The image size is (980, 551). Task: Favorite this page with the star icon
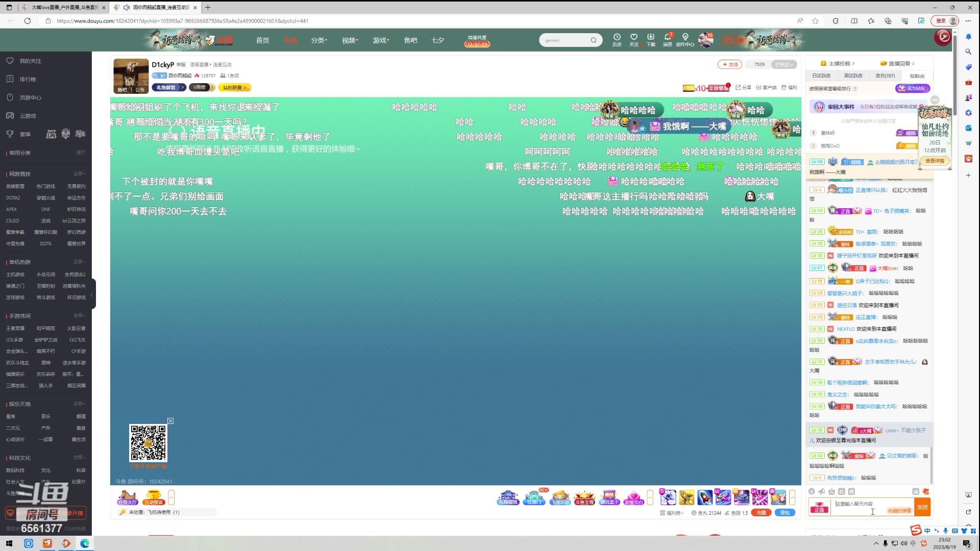coord(815,21)
